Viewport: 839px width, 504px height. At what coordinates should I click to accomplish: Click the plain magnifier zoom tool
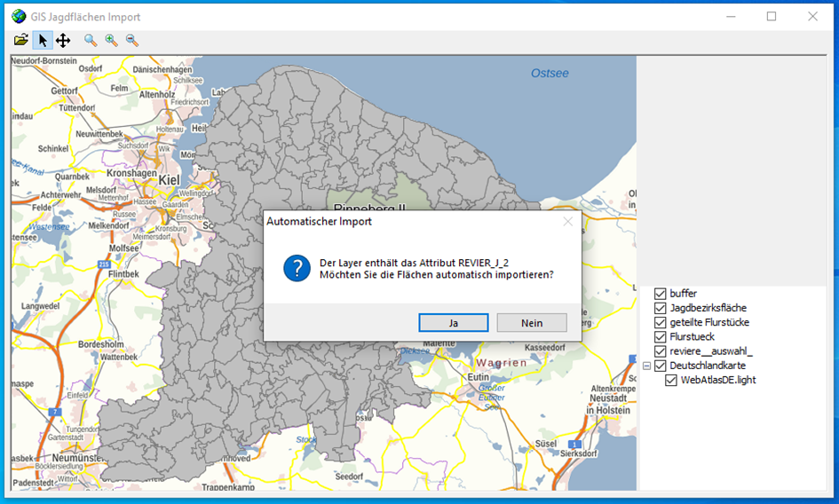91,40
